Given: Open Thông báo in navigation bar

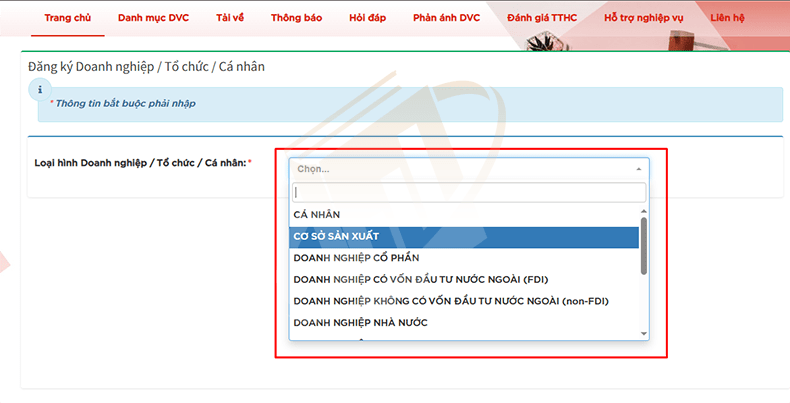Looking at the screenshot, I should 296,18.
